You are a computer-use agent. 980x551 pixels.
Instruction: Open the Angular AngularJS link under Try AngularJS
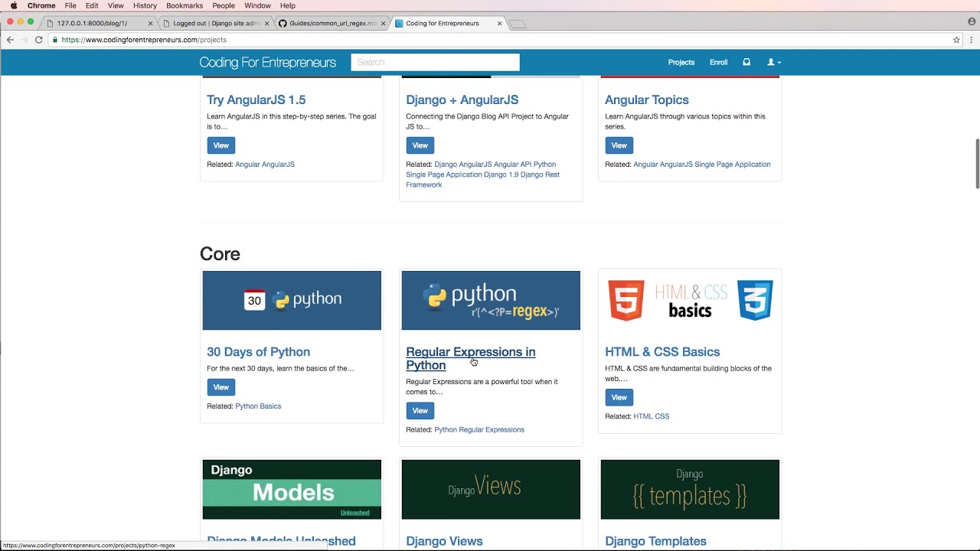[265, 165]
